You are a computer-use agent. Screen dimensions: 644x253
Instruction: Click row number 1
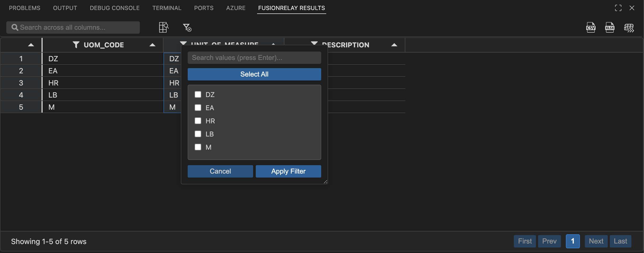coord(21,59)
